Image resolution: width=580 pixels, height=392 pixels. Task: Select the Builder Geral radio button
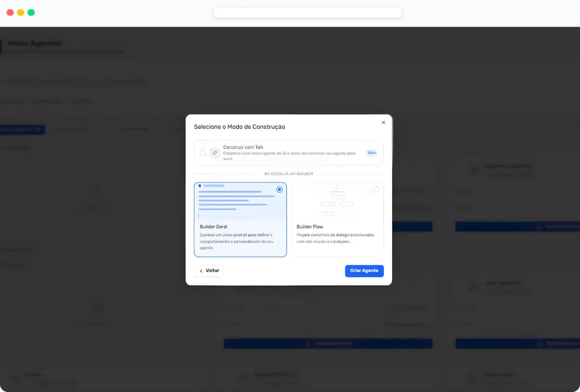279,189
